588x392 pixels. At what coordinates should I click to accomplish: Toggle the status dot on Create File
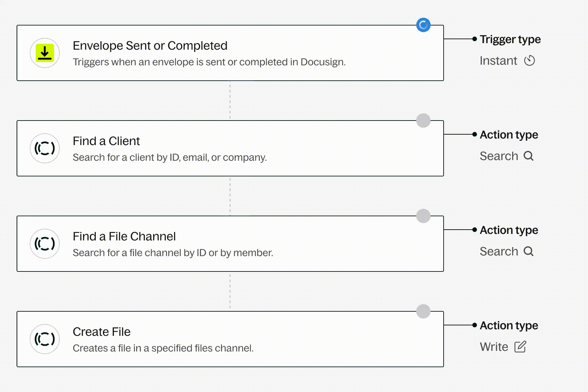point(423,311)
